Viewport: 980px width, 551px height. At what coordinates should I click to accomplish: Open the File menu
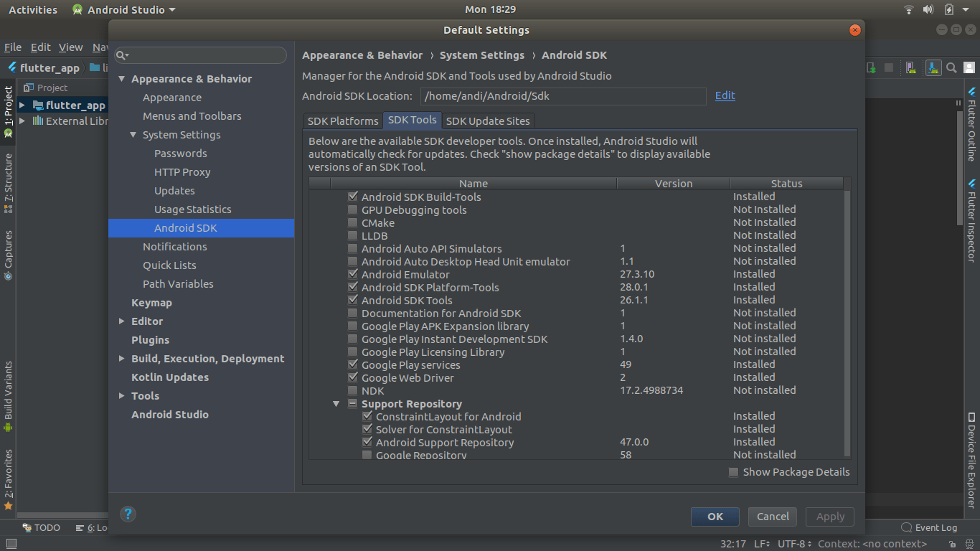click(x=13, y=47)
